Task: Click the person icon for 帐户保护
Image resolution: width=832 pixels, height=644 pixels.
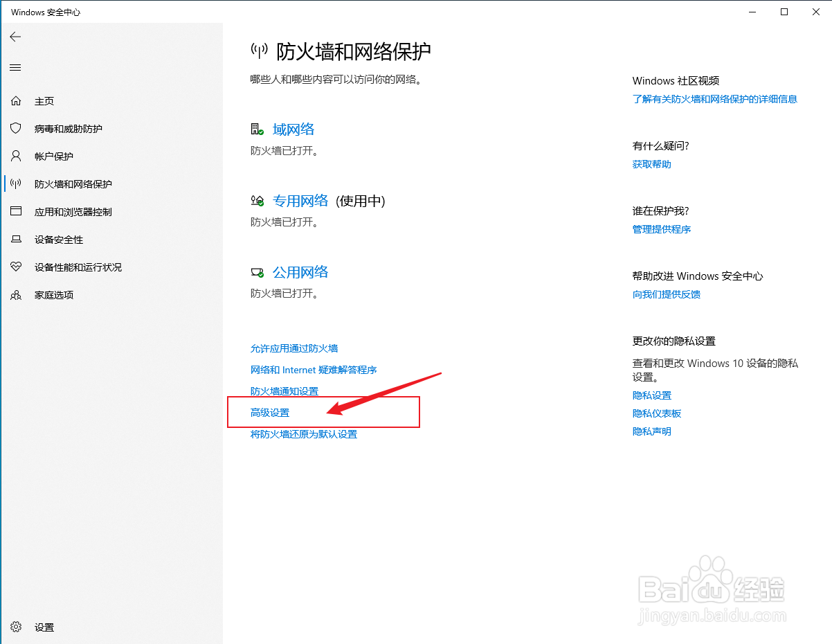Action: tap(16, 156)
